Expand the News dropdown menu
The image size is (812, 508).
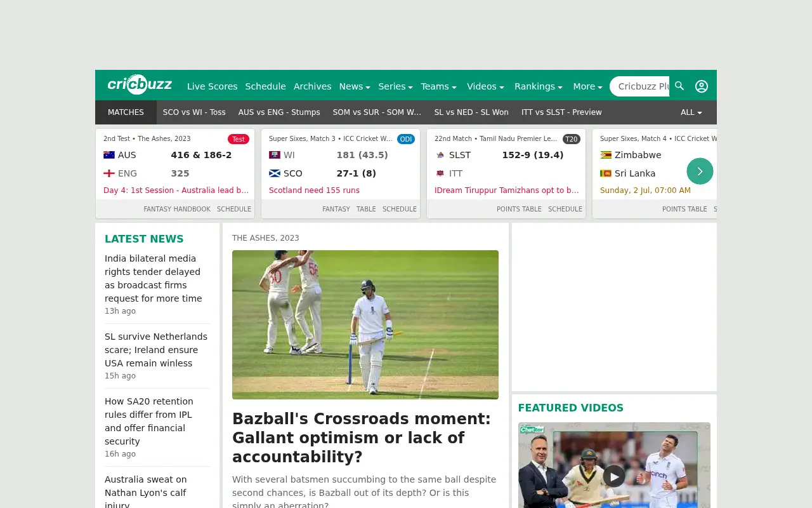(355, 86)
